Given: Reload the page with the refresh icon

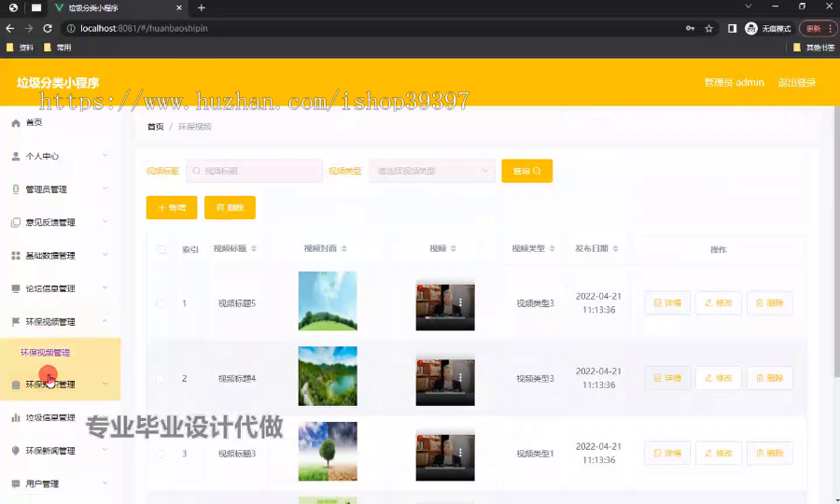Looking at the screenshot, I should click(48, 28).
